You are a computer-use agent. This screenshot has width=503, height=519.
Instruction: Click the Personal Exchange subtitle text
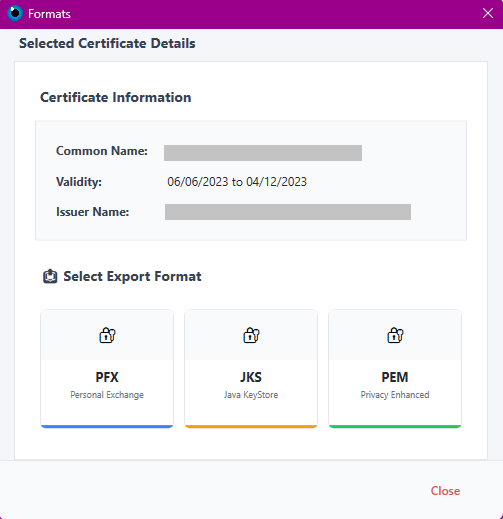[107, 395]
